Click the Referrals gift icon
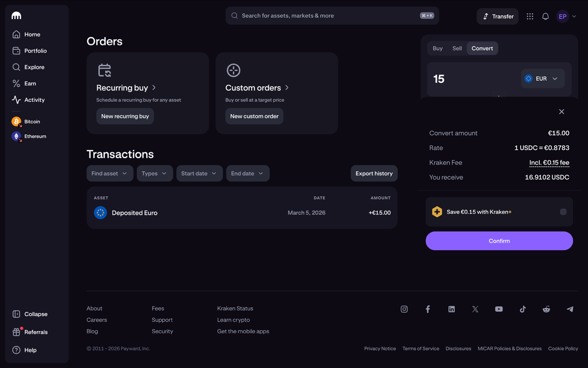588x368 pixels. [16, 332]
